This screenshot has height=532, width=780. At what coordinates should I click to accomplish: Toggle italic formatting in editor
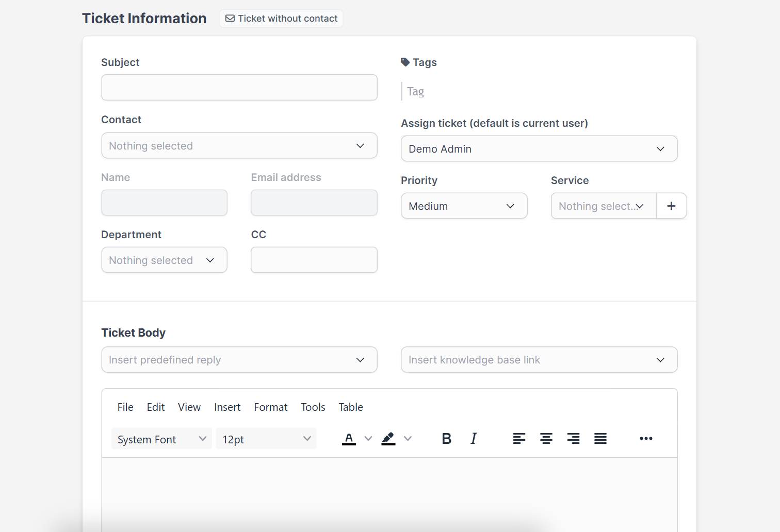pos(474,439)
